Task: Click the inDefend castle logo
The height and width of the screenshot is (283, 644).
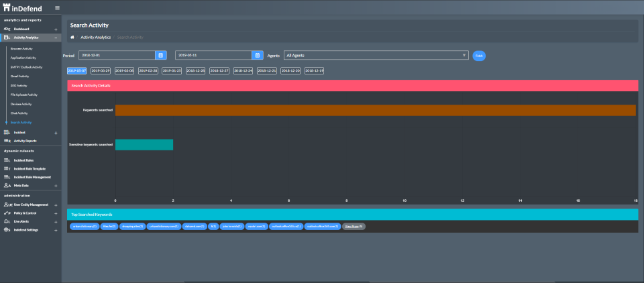Action: [x=7, y=7]
